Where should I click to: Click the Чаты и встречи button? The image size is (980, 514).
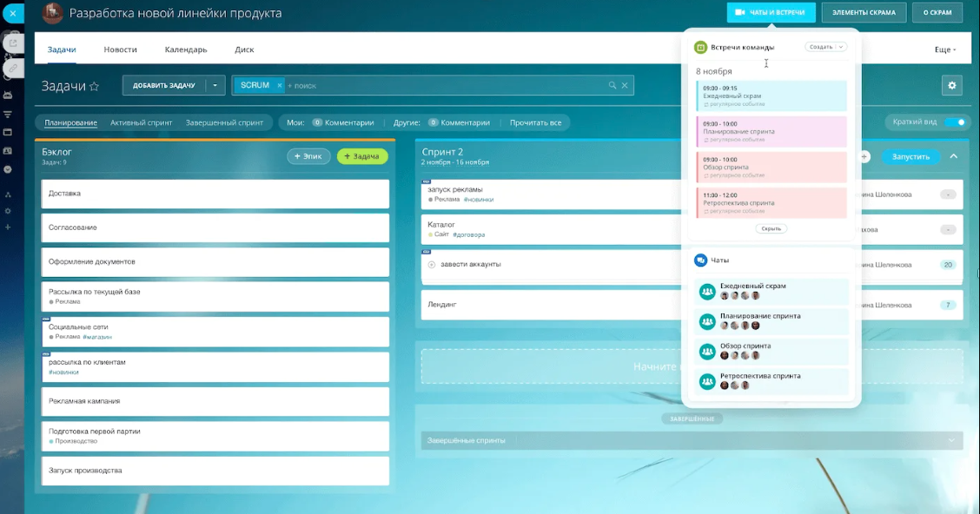pyautogui.click(x=771, y=12)
